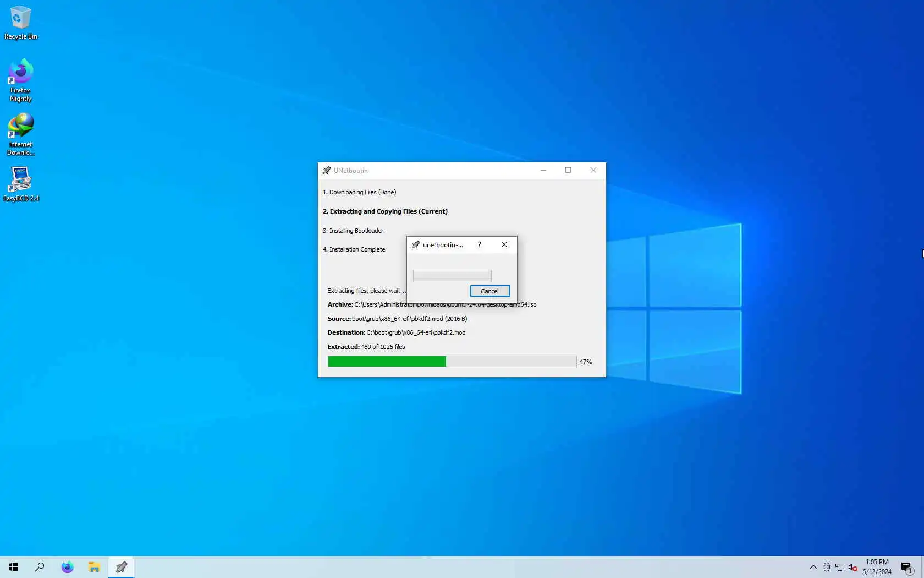Select the EasyBCD 2.4 desktop shortcut

[20, 184]
